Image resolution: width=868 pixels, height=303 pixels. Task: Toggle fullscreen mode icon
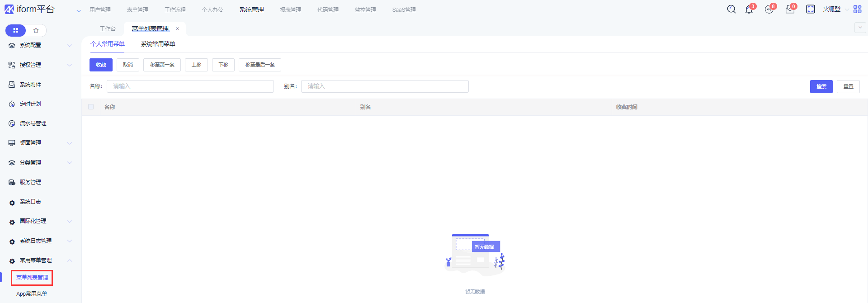(x=810, y=9)
